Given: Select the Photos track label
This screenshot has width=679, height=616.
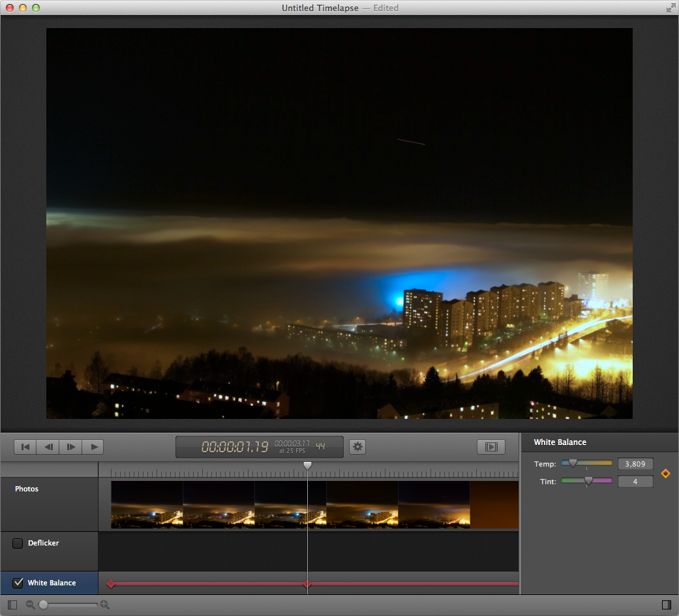Looking at the screenshot, I should point(26,488).
